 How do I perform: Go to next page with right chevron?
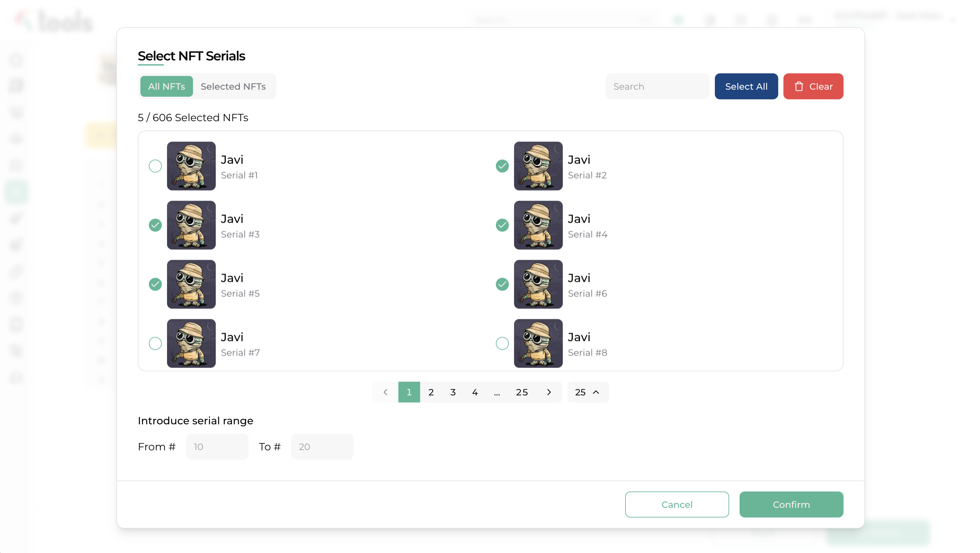point(548,392)
